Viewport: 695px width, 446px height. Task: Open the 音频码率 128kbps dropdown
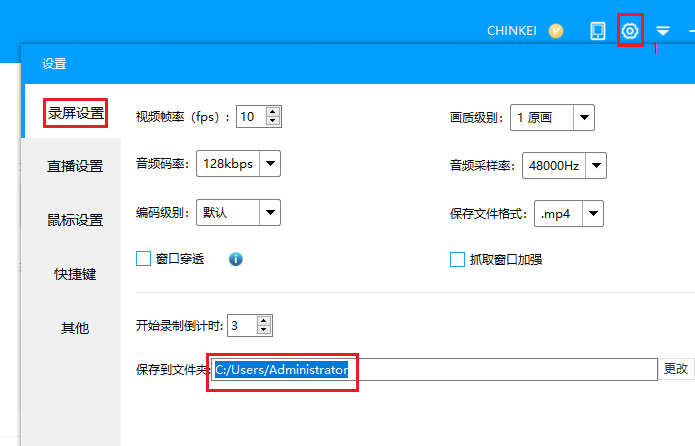click(269, 163)
